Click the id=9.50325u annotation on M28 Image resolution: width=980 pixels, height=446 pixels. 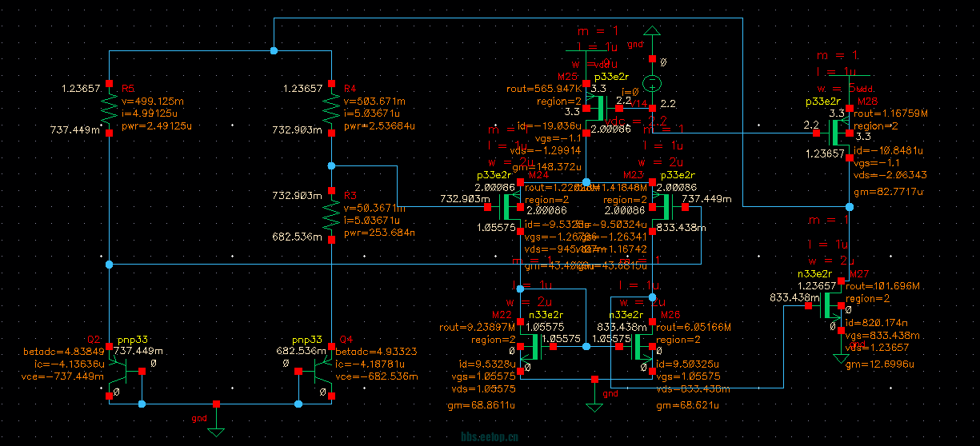[x=688, y=364]
